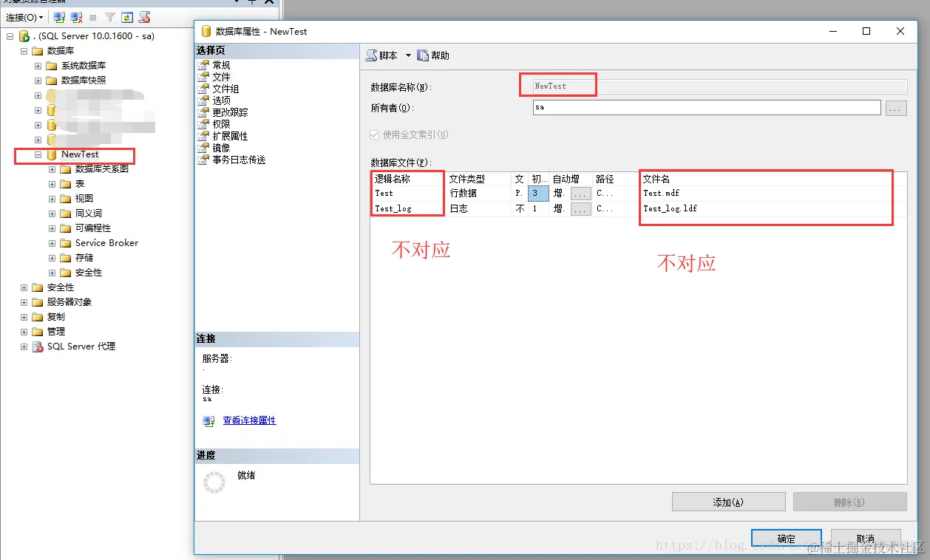
Task: Collapse the NewTest database node
Action: (x=38, y=154)
